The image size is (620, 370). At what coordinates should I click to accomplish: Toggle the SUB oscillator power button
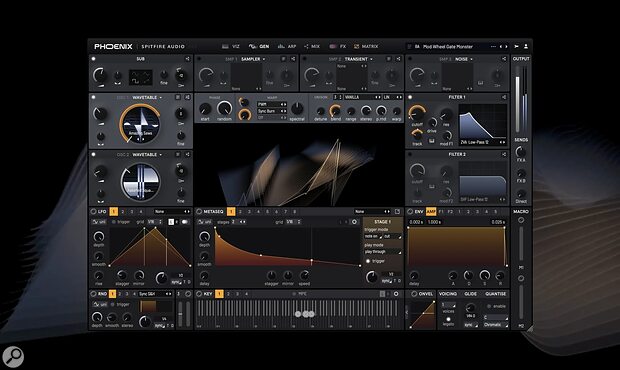pyautogui.click(x=94, y=59)
